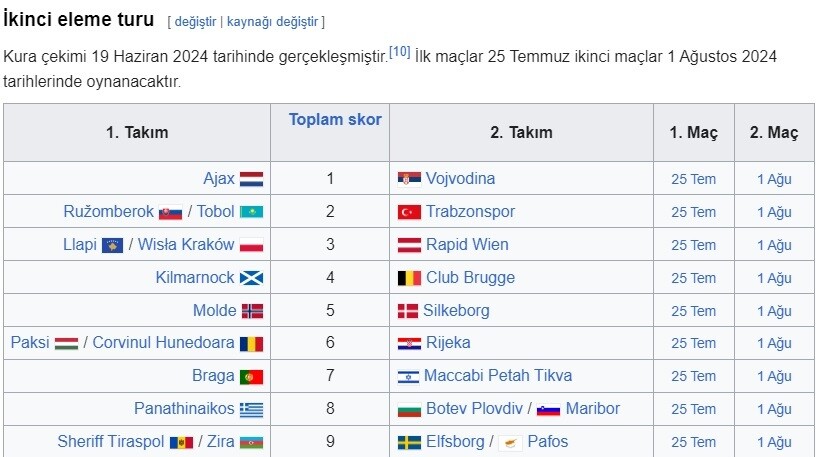Click the Portugal flag next to Braga
Image resolution: width=818 pixels, height=457 pixels.
251,377
